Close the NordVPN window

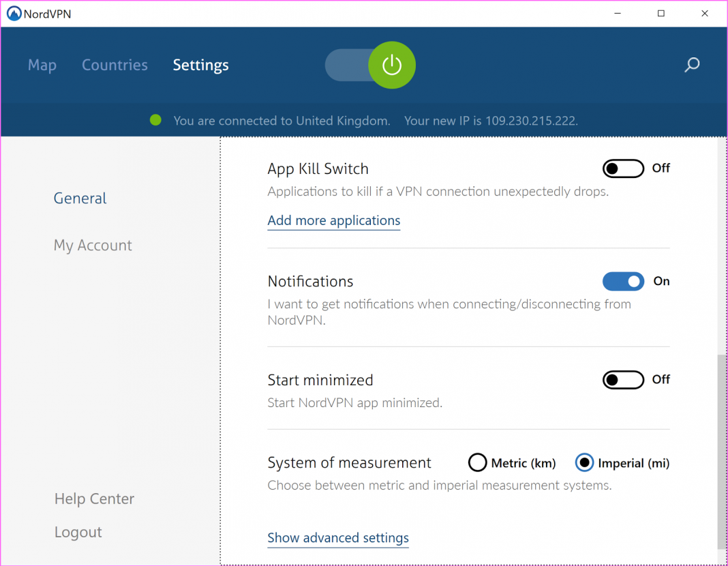coord(705,14)
